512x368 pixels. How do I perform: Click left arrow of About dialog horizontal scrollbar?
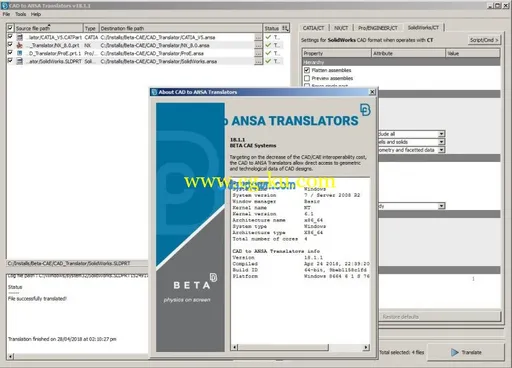pyautogui.click(x=235, y=347)
